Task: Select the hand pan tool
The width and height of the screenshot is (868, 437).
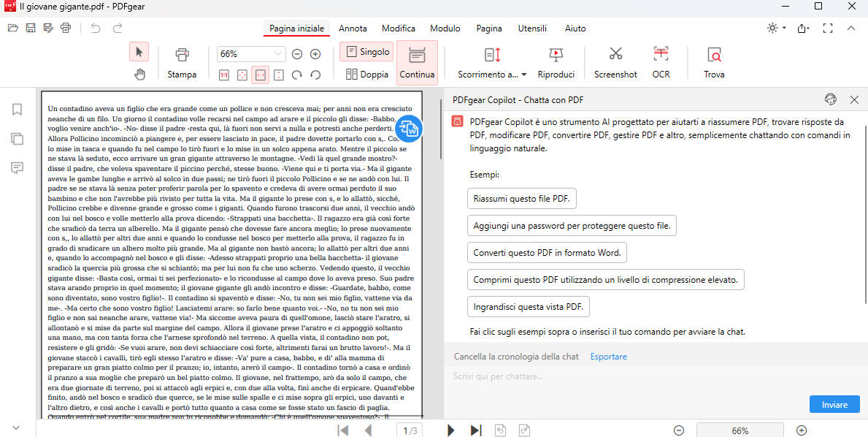Action: click(139, 74)
